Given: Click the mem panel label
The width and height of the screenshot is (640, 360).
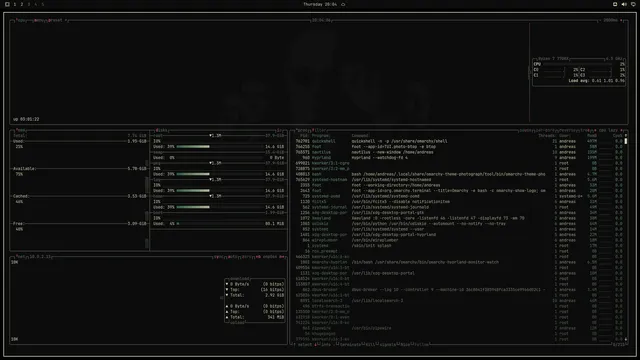Looking at the screenshot, I should tap(21, 130).
